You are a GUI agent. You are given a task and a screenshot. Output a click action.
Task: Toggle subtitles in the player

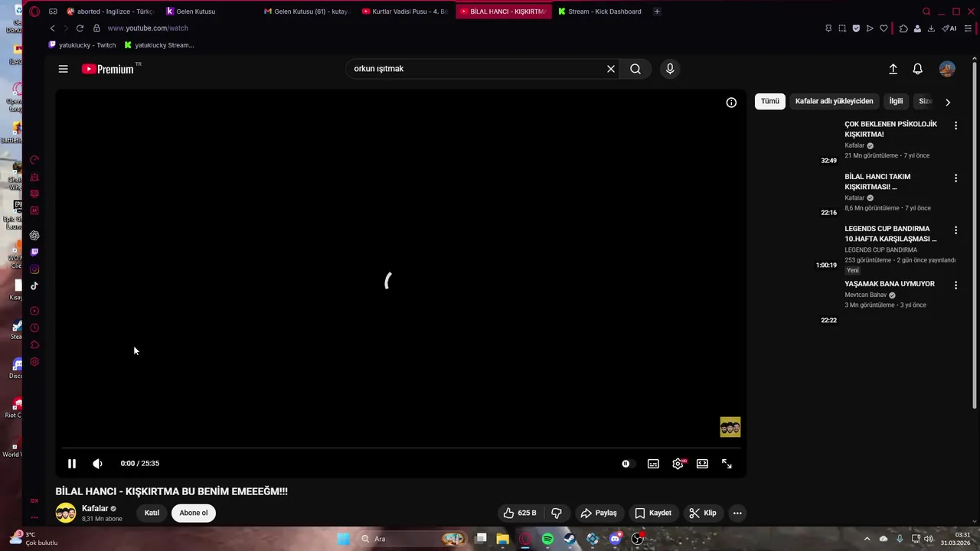click(653, 464)
